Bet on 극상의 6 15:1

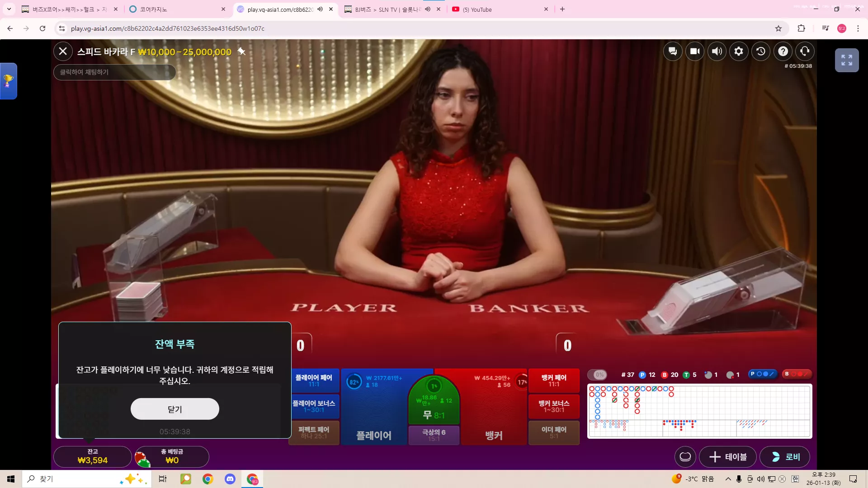click(434, 435)
